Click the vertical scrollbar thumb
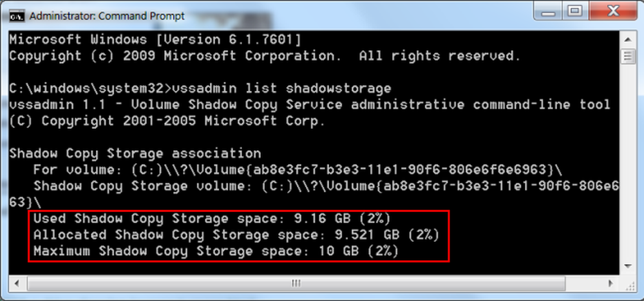 tap(627, 56)
